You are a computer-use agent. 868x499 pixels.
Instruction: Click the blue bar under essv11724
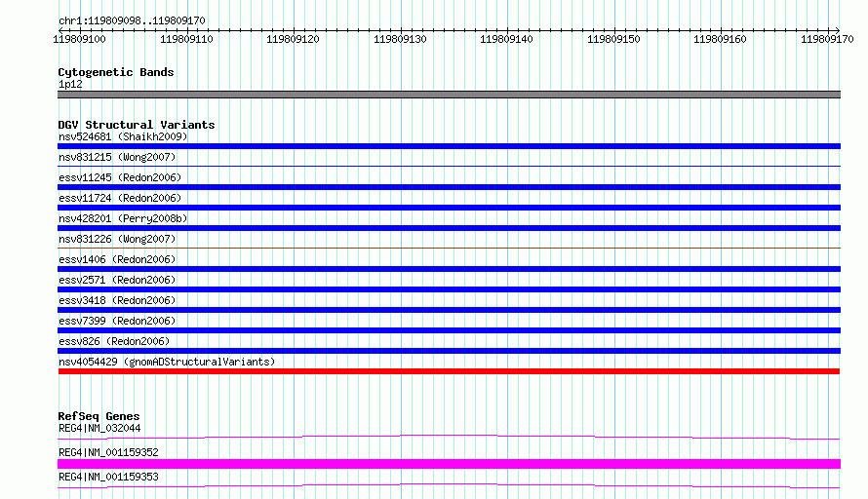(x=449, y=208)
